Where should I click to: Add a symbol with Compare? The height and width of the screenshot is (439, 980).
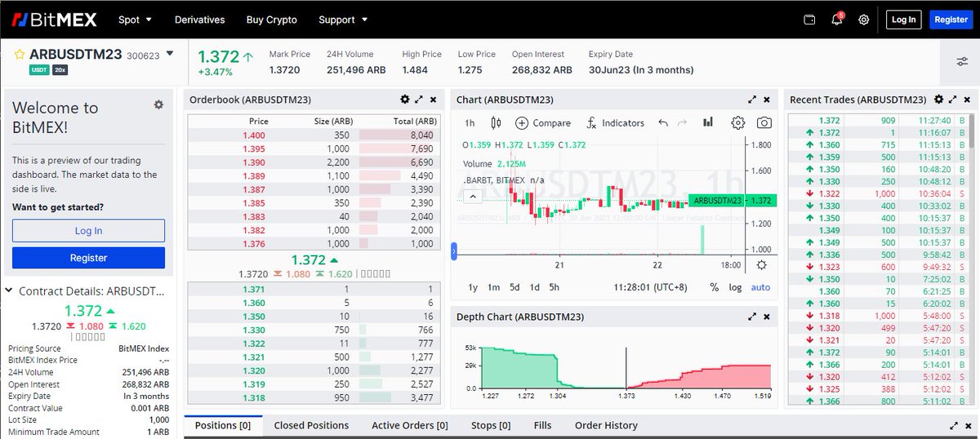[x=543, y=123]
